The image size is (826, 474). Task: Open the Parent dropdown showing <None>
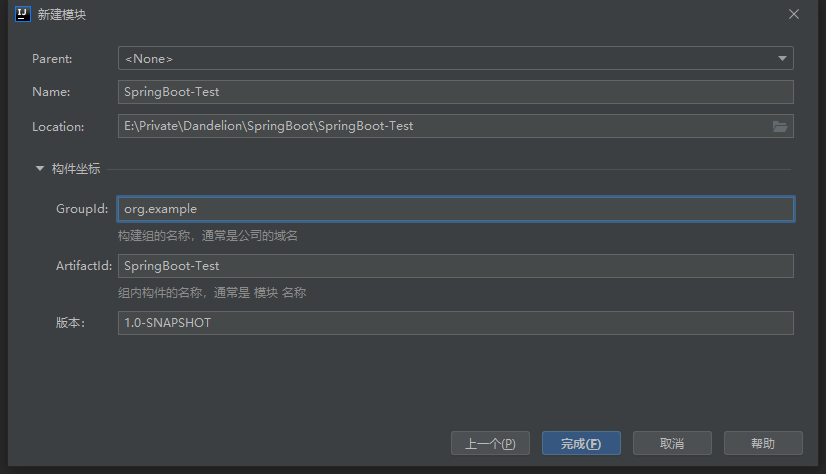[455, 59]
